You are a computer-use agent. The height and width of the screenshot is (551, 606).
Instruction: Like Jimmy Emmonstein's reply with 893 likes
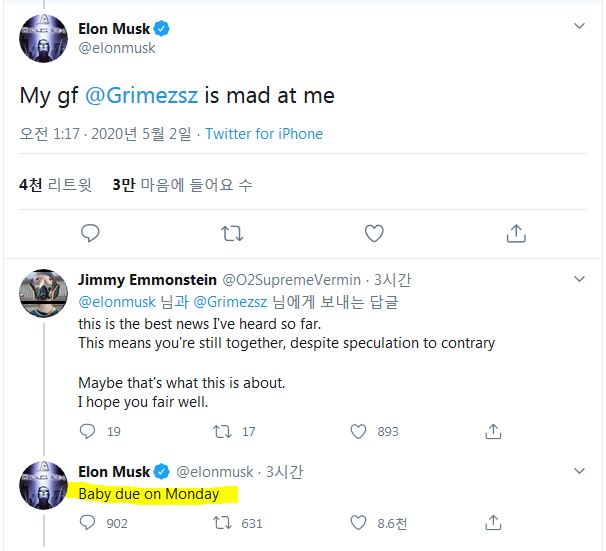(359, 431)
